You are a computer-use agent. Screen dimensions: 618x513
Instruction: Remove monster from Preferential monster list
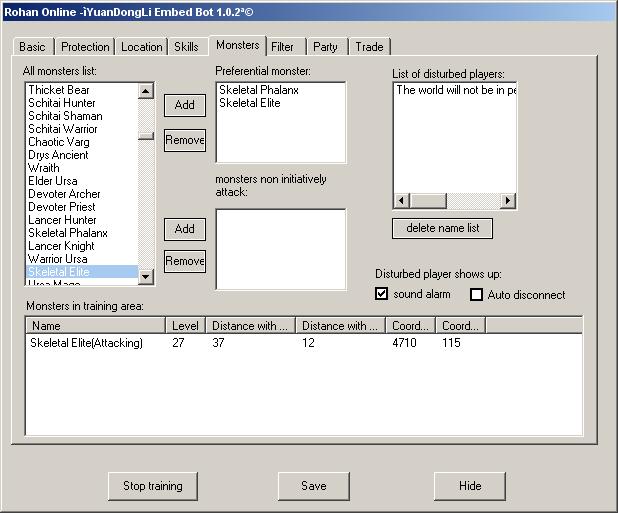[x=185, y=140]
